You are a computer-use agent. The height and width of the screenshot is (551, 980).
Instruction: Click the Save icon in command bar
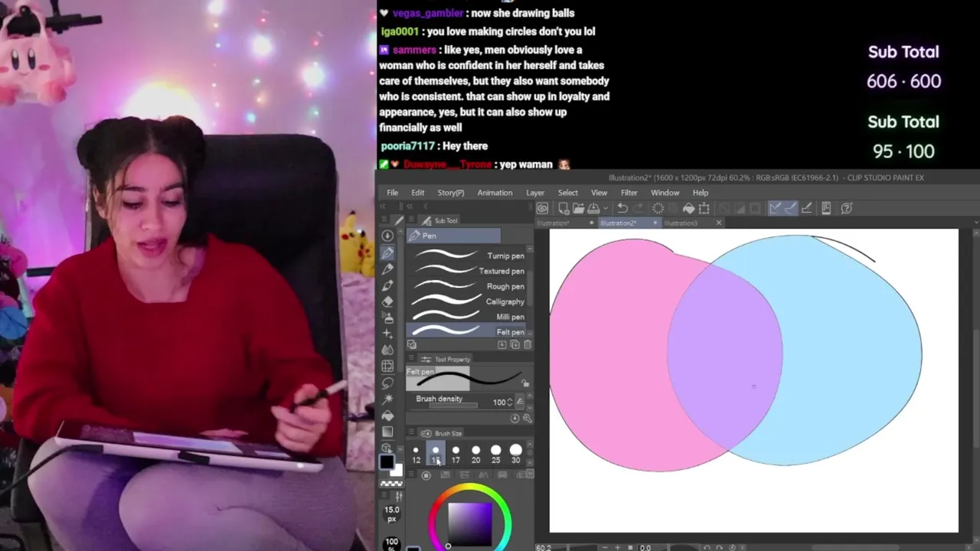pos(593,208)
